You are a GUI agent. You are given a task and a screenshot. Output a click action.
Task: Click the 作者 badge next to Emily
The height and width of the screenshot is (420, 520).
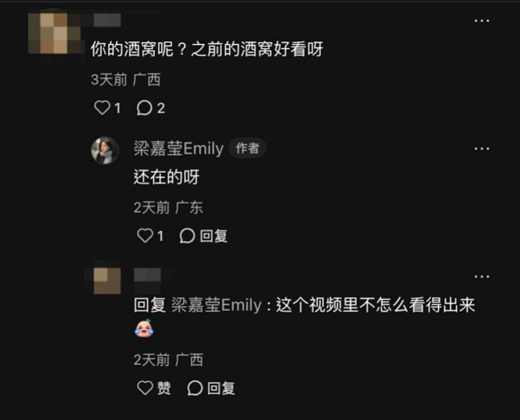247,148
